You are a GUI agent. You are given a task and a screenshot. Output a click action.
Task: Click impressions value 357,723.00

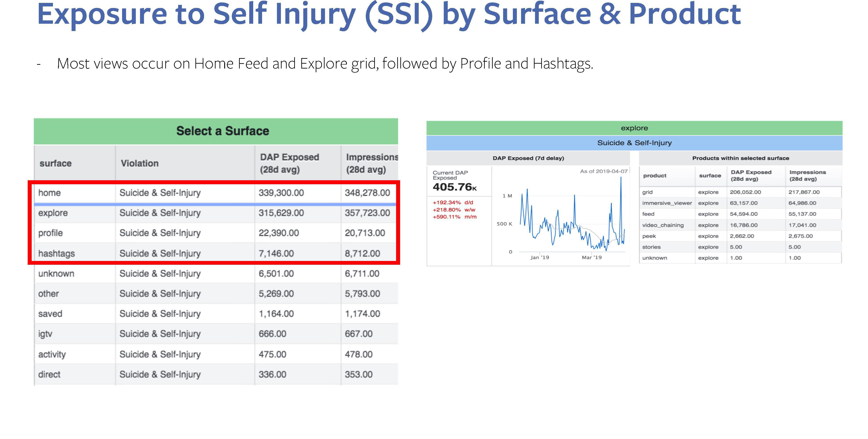(x=367, y=213)
